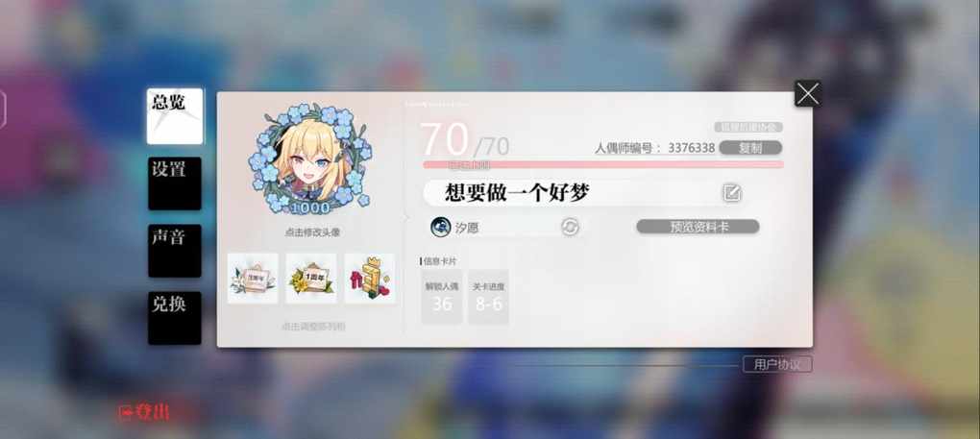
Task: Click the circular refresh arrows icon
Action: point(570,227)
